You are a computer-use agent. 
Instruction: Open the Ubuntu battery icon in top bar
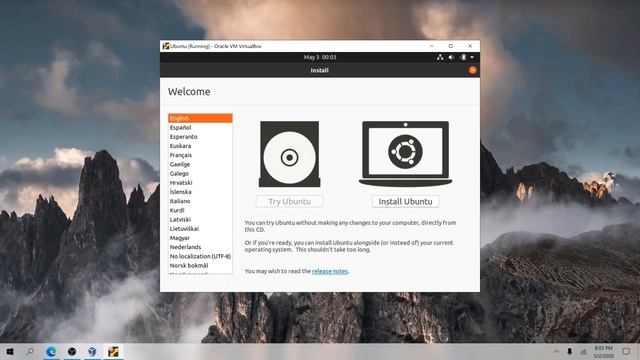click(x=463, y=58)
